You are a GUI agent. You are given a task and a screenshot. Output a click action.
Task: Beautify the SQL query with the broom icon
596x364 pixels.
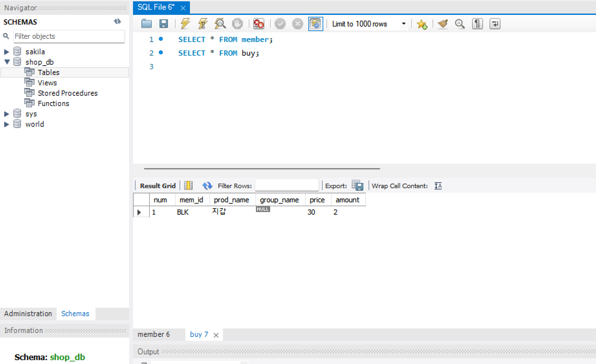click(x=442, y=24)
